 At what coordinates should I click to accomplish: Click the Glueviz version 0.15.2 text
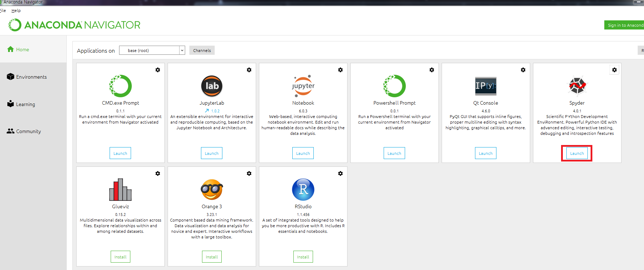pyautogui.click(x=121, y=215)
